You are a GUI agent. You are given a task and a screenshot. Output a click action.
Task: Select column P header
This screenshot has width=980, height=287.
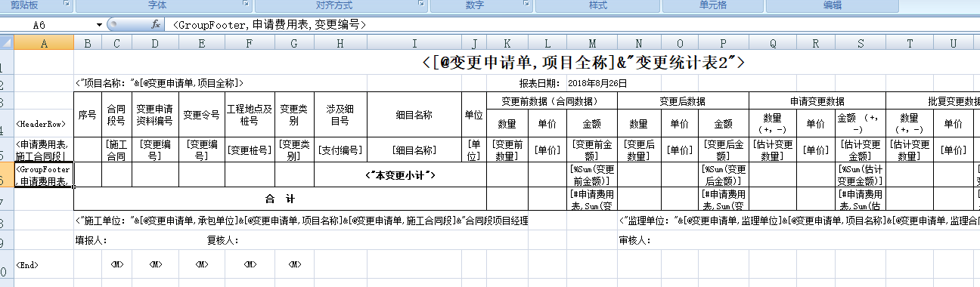(x=723, y=44)
